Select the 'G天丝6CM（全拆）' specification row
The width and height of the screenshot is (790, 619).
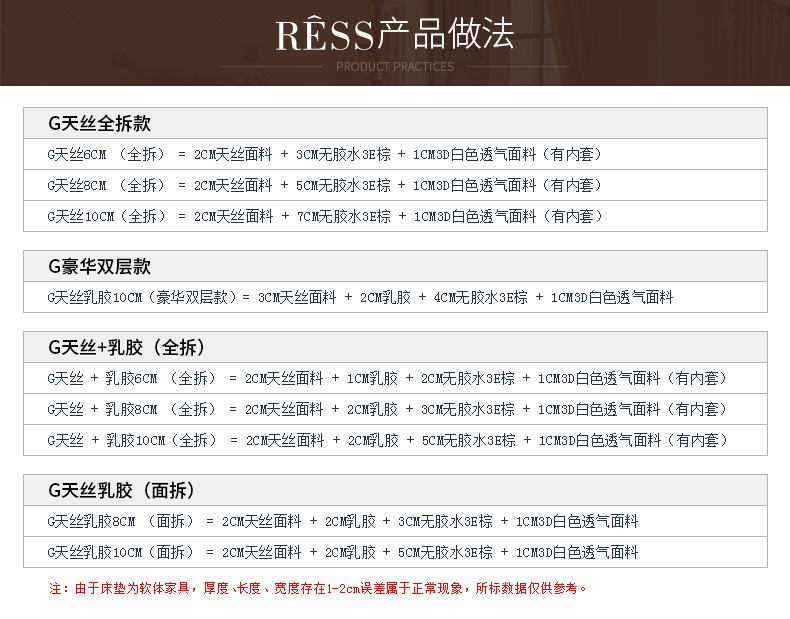coord(395,154)
